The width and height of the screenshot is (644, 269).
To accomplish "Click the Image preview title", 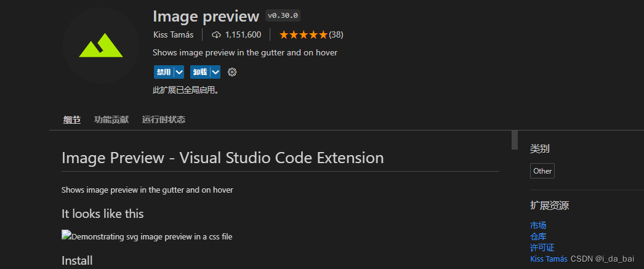I will click(x=206, y=17).
